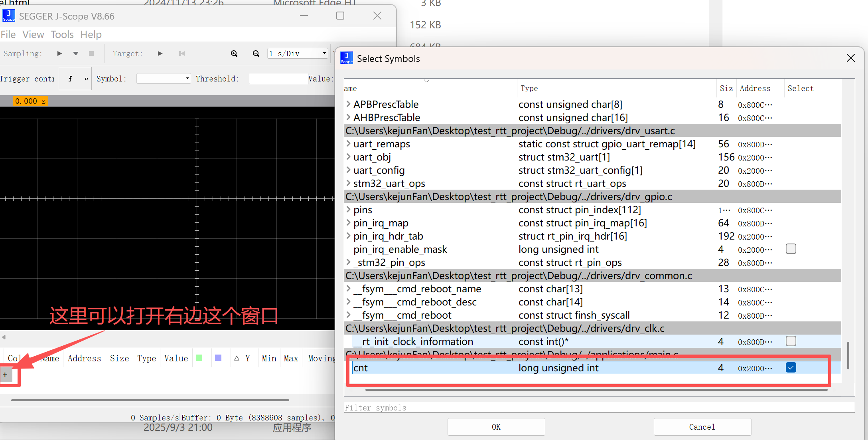This screenshot has height=440, width=868.
Task: Open the Help menu
Action: tap(91, 35)
